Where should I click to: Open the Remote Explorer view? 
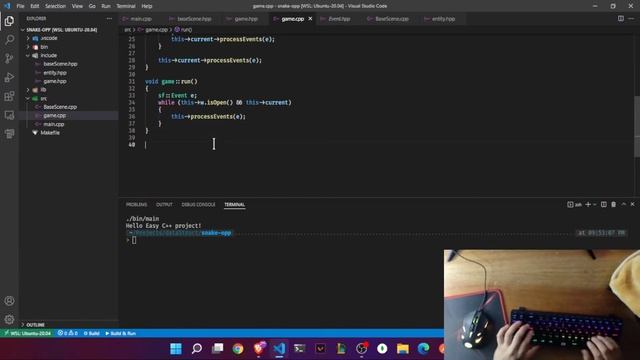9,115
